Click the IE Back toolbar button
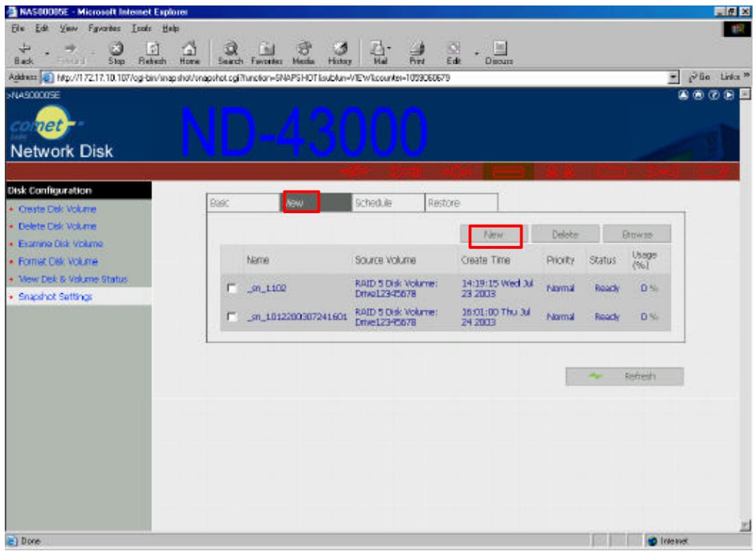This screenshot has height=551, width=756. click(x=23, y=53)
